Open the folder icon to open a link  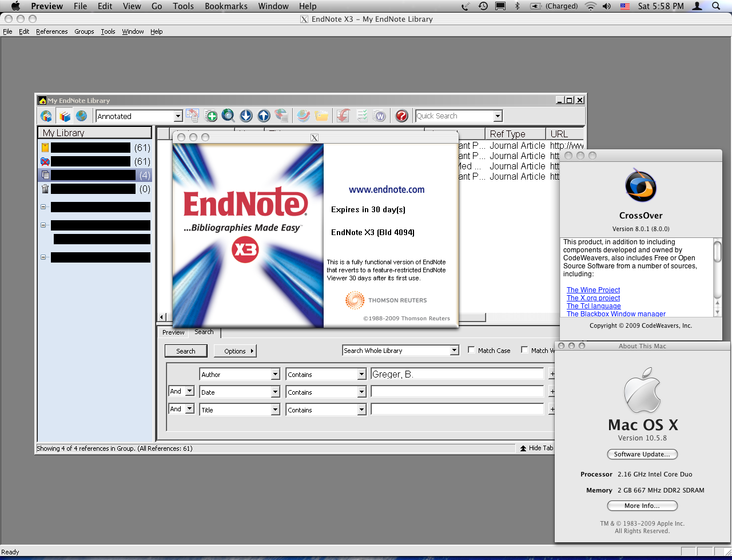pos(321,116)
